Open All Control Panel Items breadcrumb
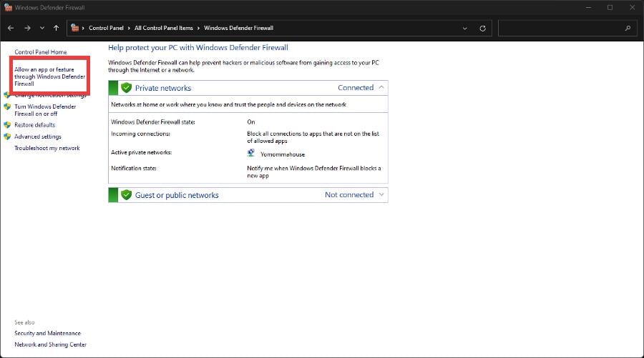The height and width of the screenshot is (358, 644). click(x=163, y=28)
